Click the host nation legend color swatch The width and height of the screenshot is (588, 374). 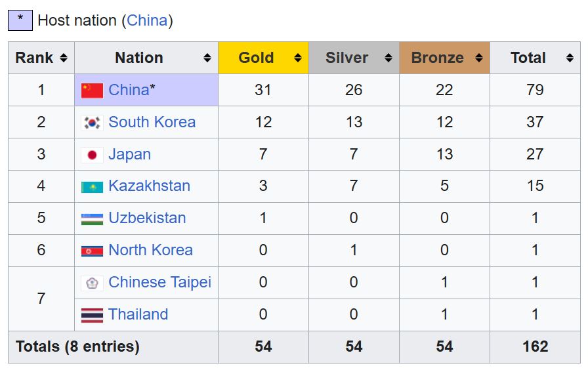(20, 20)
